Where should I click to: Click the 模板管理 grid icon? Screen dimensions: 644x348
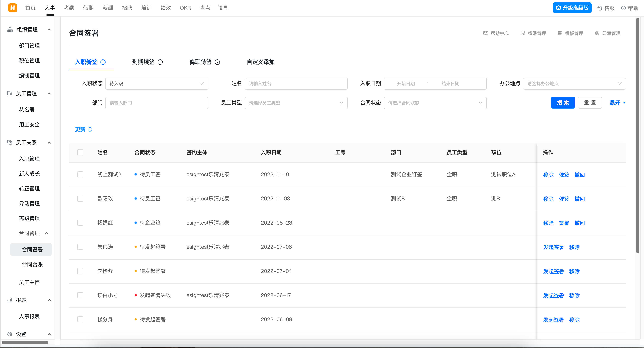click(560, 33)
